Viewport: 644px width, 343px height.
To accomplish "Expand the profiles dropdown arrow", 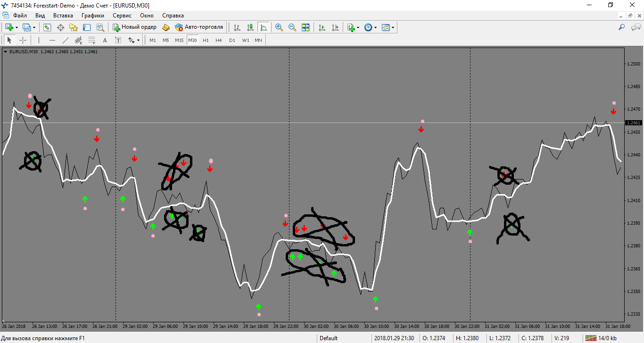I will (x=34, y=27).
